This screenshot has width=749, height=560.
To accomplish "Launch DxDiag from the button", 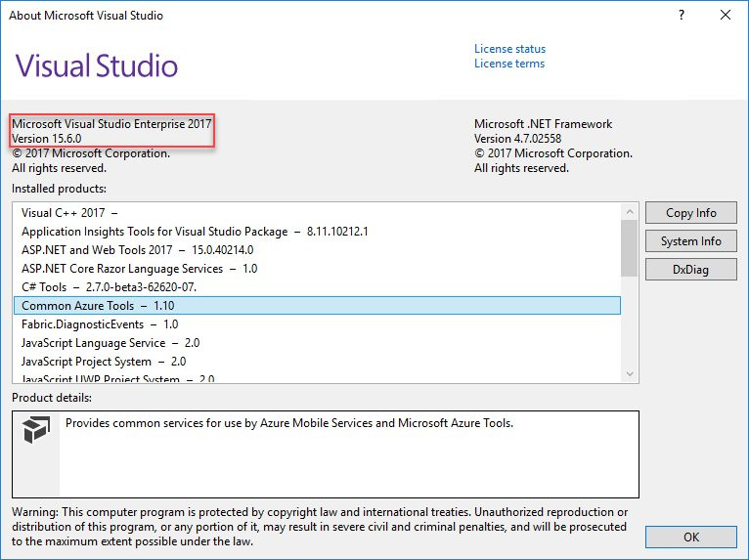I will coord(690,270).
